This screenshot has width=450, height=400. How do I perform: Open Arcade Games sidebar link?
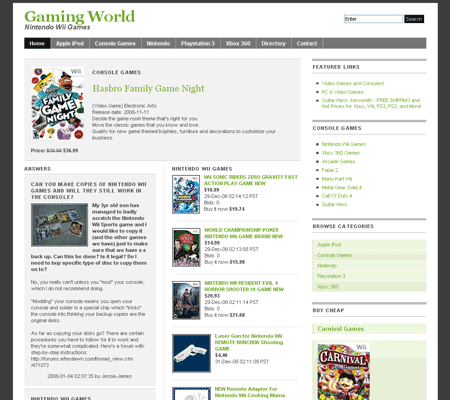point(338,161)
